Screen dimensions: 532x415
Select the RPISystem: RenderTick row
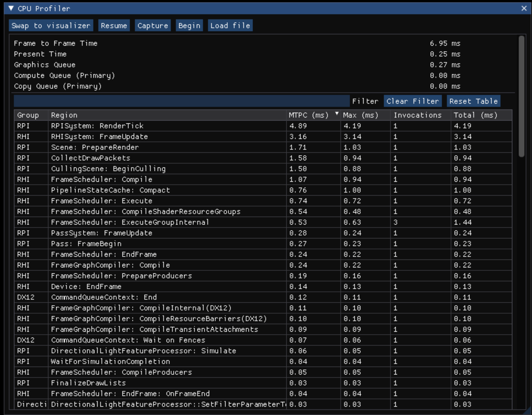click(x=151, y=126)
